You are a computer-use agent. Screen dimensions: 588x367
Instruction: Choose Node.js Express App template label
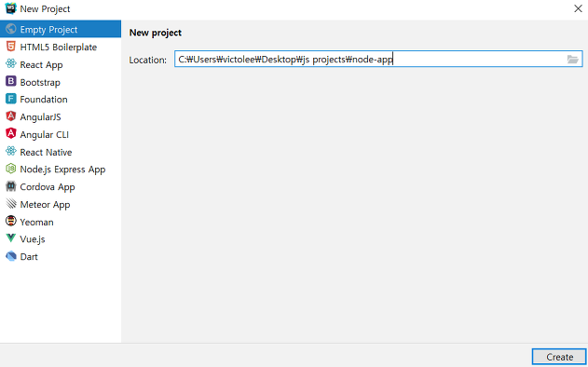[62, 170]
